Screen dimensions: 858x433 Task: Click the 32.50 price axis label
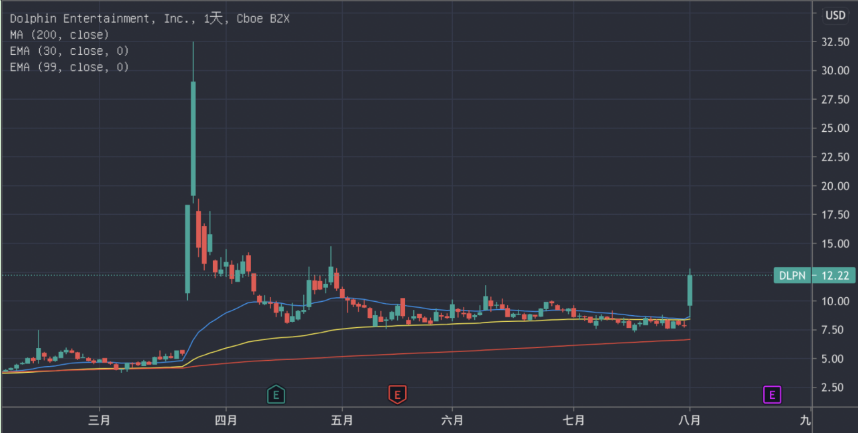point(835,42)
